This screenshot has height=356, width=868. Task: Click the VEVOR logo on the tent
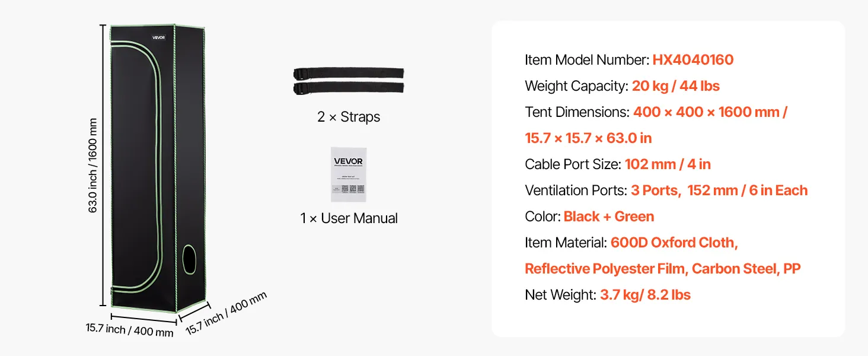[x=159, y=37]
